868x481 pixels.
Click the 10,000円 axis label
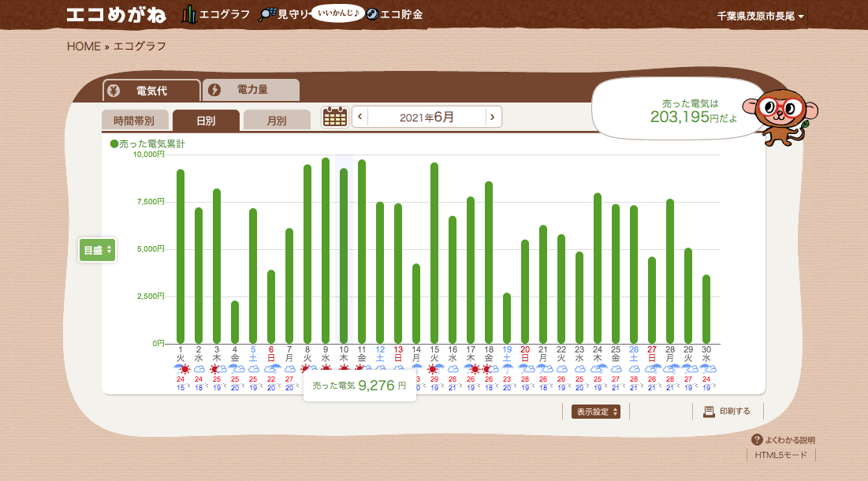(x=148, y=155)
